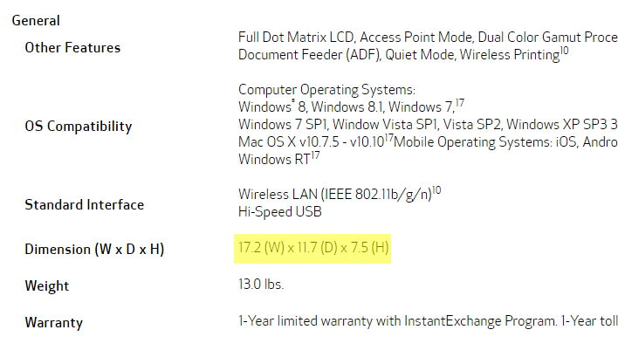Click the Wireless LAN (IEEE 802.11b/g/n) text

coord(335,195)
